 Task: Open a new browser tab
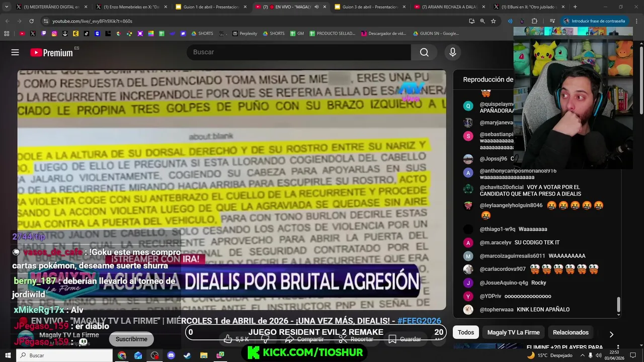pyautogui.click(x=575, y=7)
